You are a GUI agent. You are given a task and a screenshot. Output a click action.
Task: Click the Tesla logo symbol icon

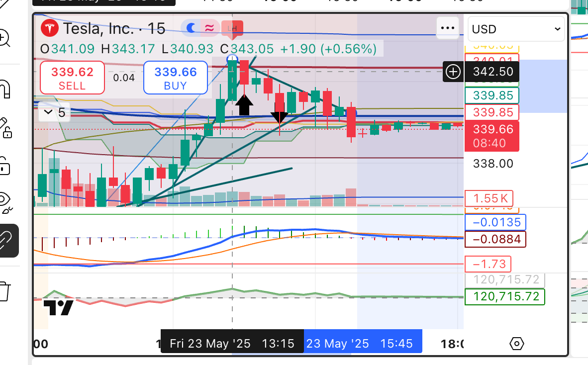click(50, 28)
